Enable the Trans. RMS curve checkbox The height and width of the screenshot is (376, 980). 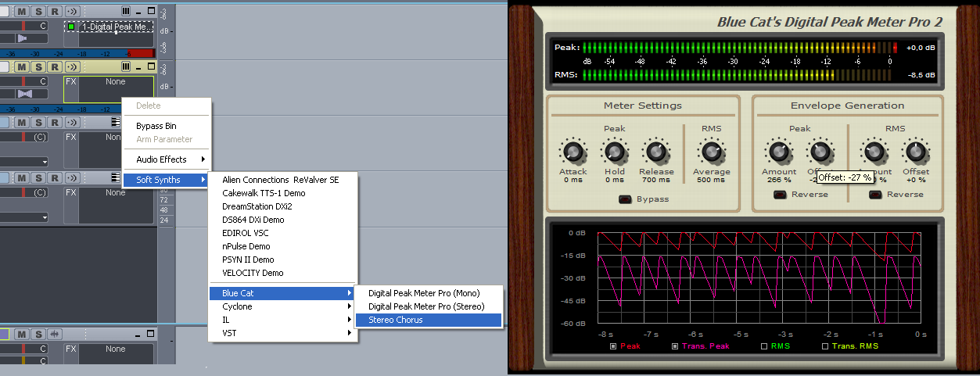pyautogui.click(x=824, y=346)
